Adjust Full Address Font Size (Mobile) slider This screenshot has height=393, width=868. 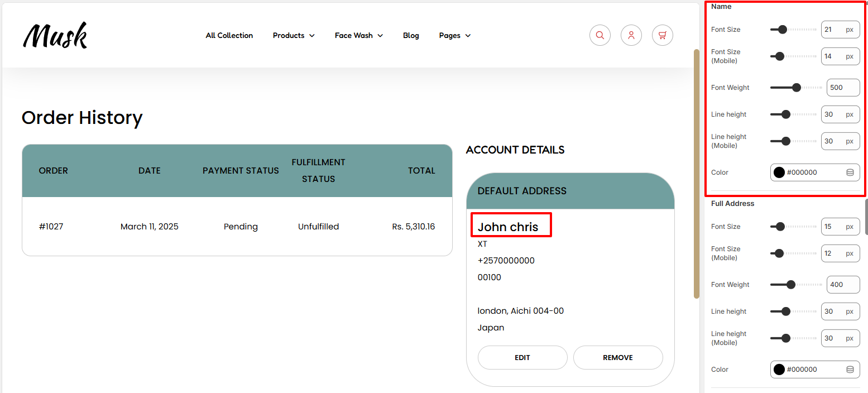click(793, 253)
